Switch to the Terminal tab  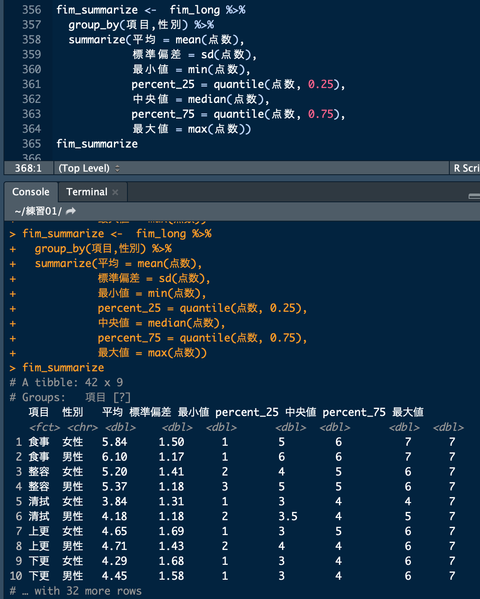pos(87,192)
